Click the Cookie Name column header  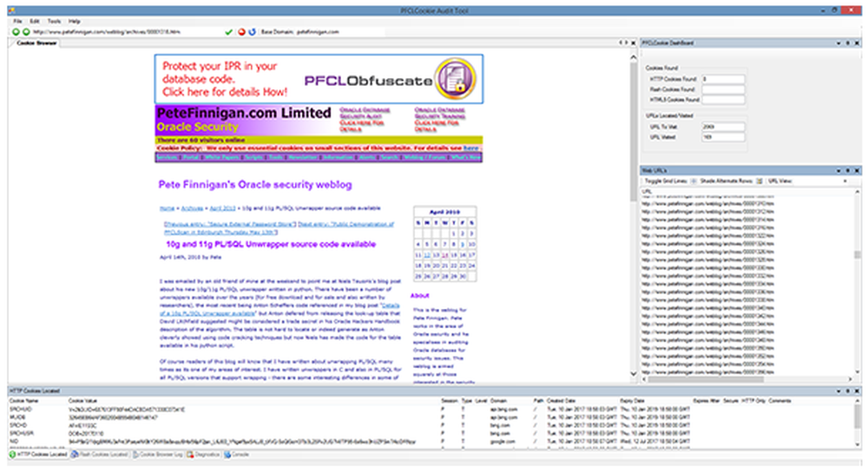point(24,400)
